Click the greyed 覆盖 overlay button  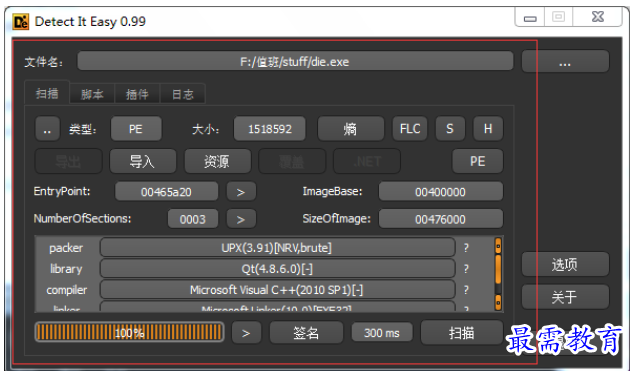click(292, 161)
